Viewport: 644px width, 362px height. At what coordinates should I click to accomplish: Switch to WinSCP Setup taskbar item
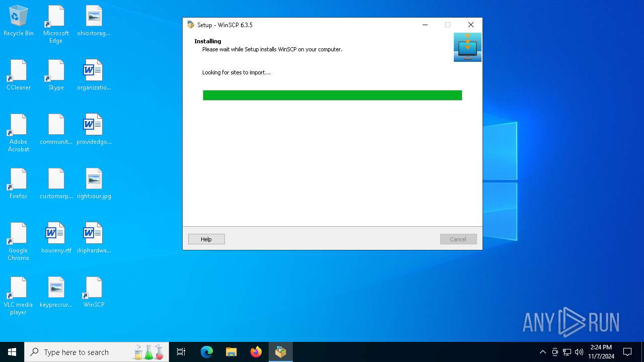pyautogui.click(x=280, y=352)
